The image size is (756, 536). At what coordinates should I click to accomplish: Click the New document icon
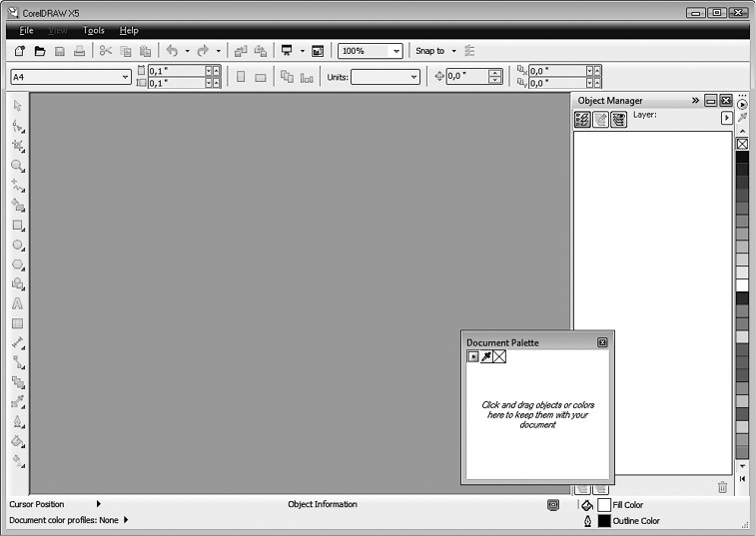(x=20, y=51)
